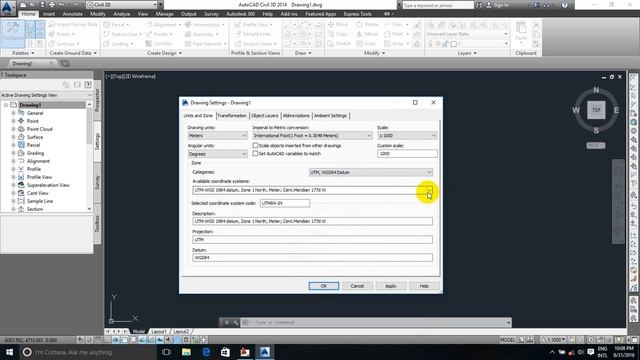Click the Help button in dialog
The width and height of the screenshot is (640, 360).
click(424, 286)
